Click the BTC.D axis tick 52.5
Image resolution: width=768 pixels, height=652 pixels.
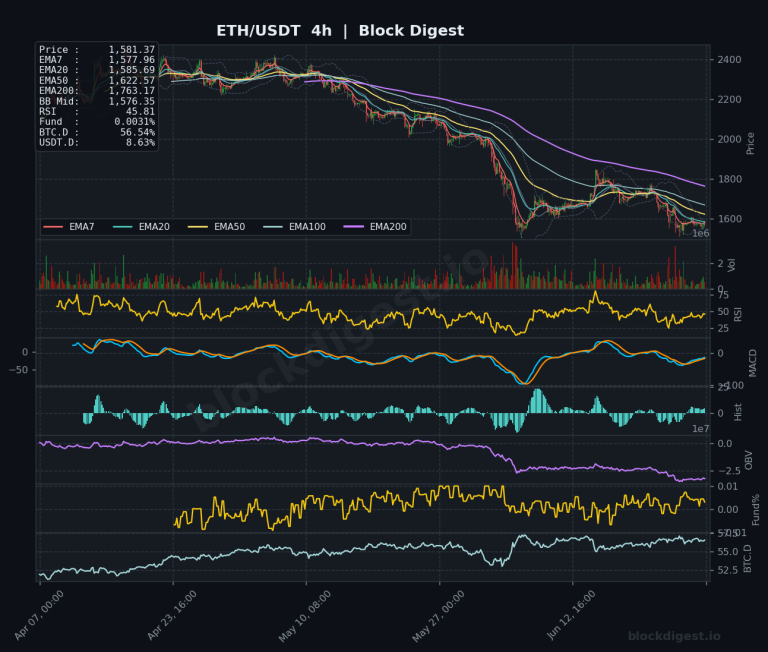pyautogui.click(x=728, y=571)
